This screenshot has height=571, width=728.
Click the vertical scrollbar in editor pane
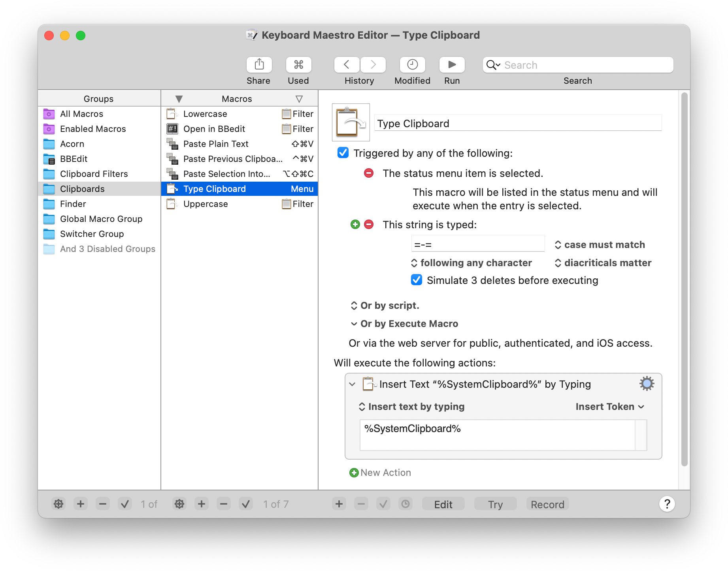click(685, 280)
